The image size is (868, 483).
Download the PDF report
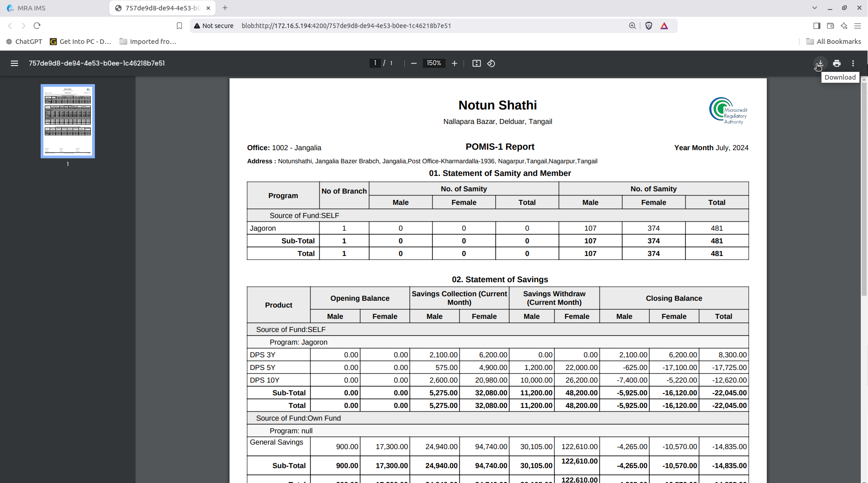tap(820, 63)
